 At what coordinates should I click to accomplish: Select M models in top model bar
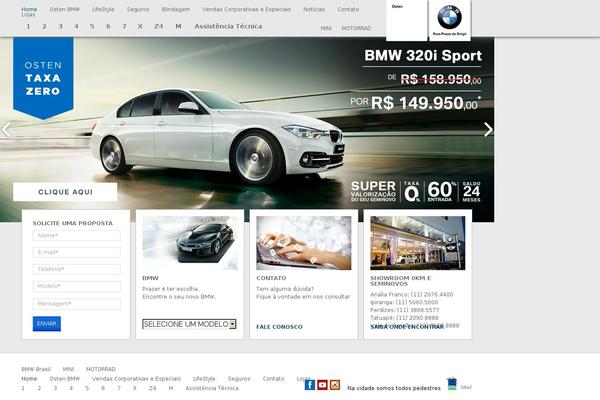[178, 26]
